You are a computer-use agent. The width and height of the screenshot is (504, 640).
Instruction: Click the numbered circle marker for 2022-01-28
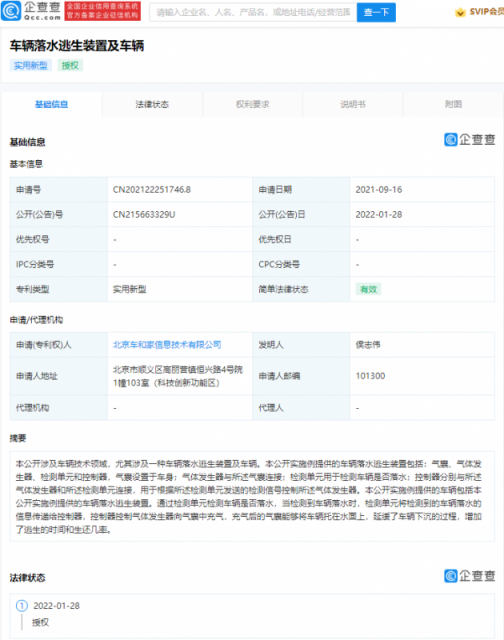(x=22, y=605)
